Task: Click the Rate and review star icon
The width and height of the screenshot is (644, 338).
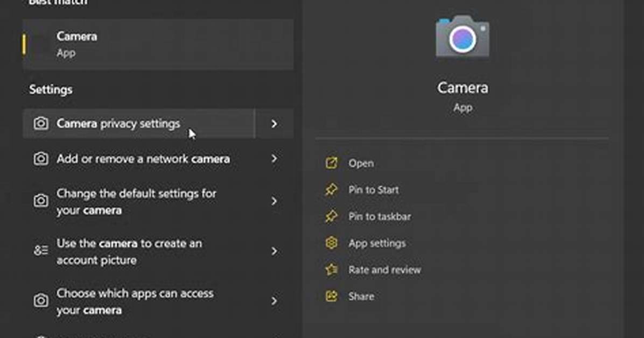Action: pyautogui.click(x=332, y=270)
